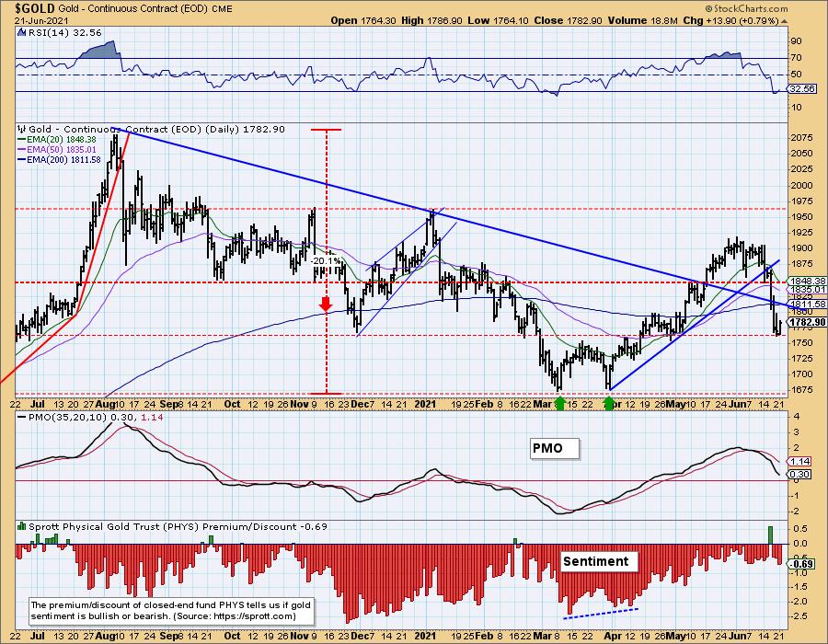The height and width of the screenshot is (644, 828).
Task: Click the area-chart icon before RSI(14)
Action: coord(22,33)
